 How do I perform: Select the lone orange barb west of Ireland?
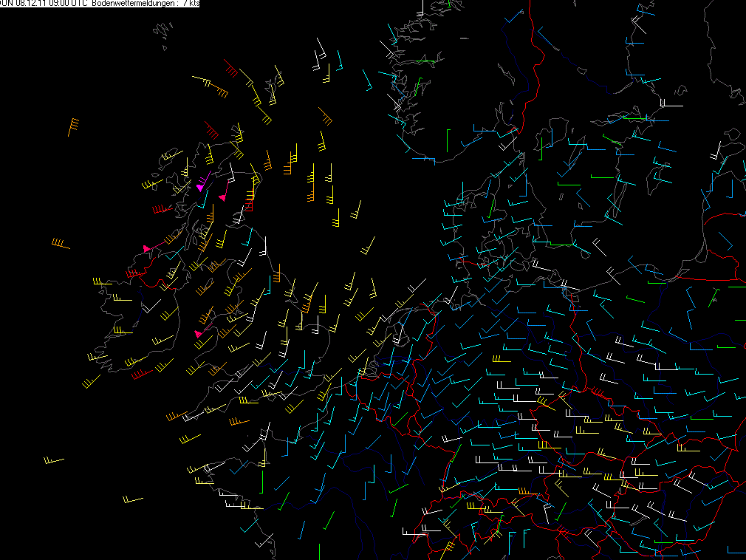(61, 244)
